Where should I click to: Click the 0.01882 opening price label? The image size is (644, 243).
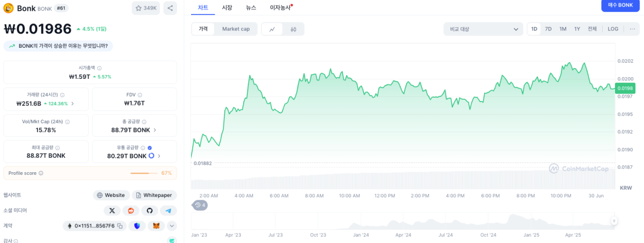tap(203, 163)
